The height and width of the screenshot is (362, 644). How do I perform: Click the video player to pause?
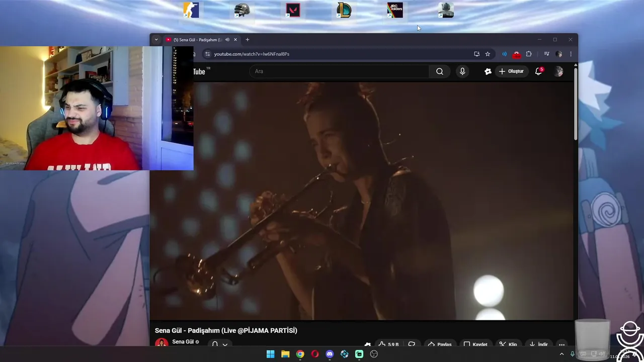tap(361, 201)
